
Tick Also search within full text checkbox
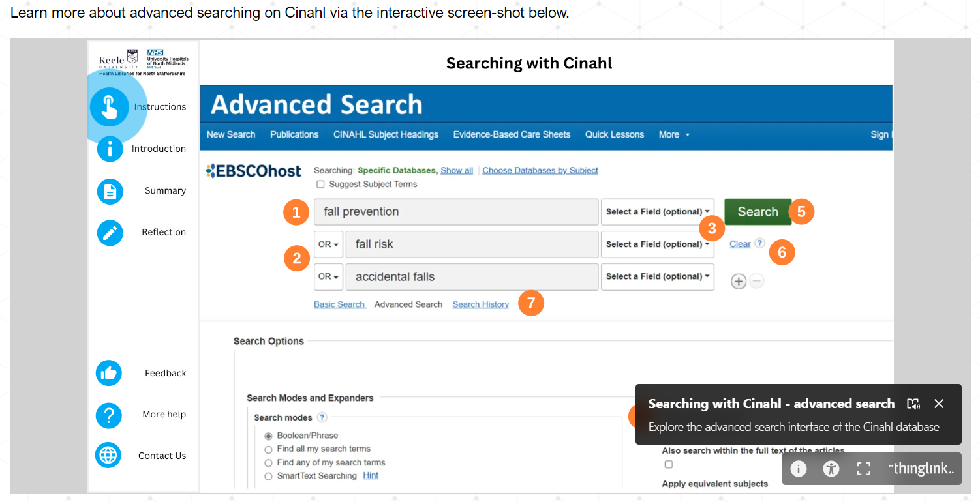(x=668, y=464)
